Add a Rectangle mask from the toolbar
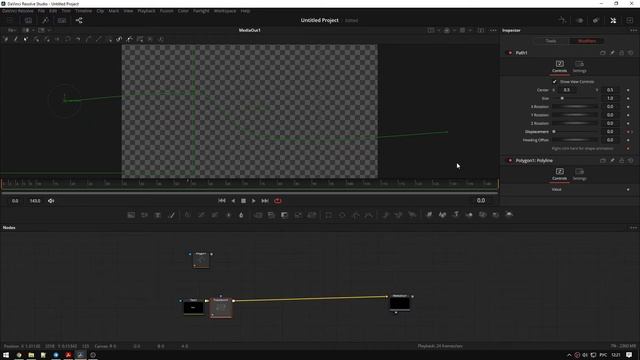 click(329, 215)
